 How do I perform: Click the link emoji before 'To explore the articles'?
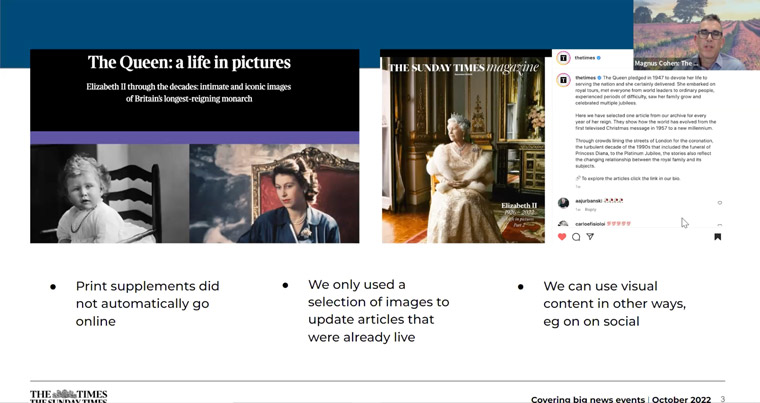click(578, 178)
